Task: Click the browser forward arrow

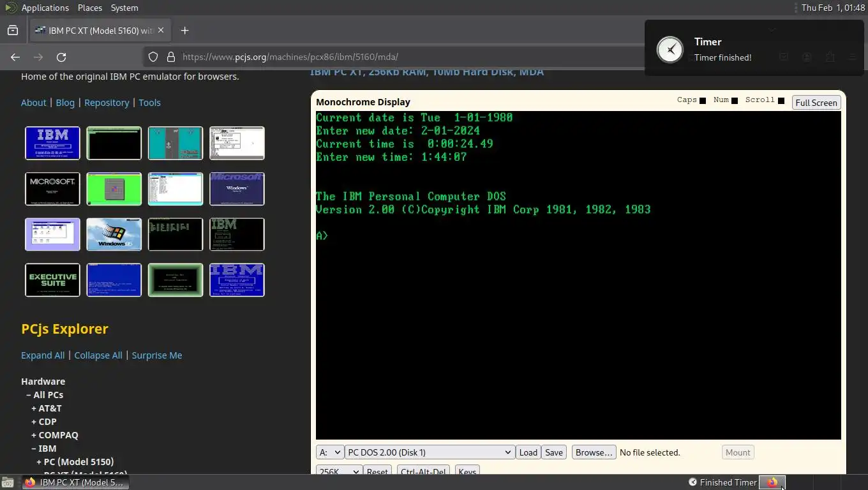Action: 38,57
